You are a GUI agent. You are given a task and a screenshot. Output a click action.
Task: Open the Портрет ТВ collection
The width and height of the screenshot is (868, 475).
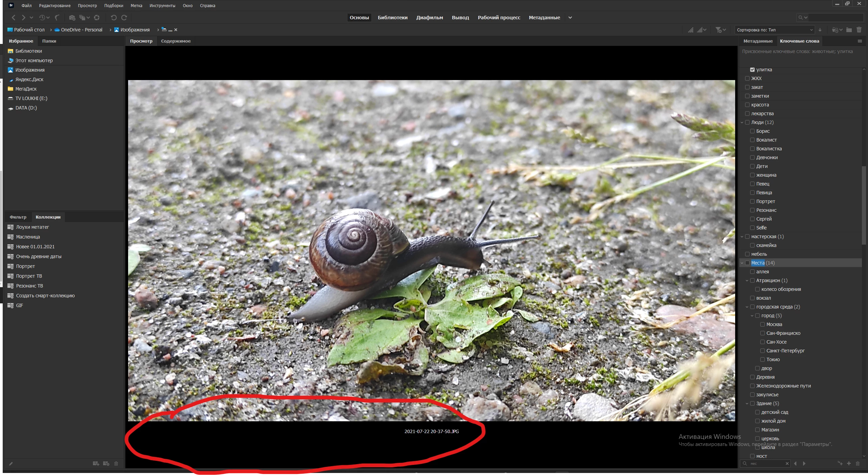tap(29, 276)
